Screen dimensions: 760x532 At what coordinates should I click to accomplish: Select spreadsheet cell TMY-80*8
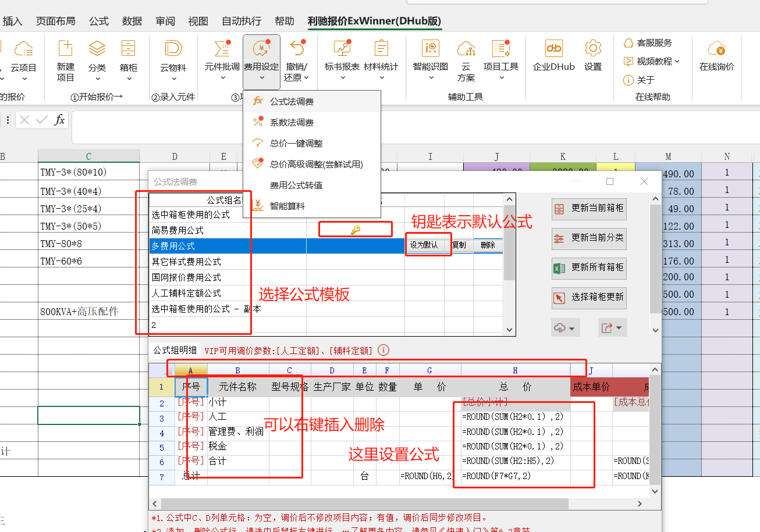[x=88, y=244]
